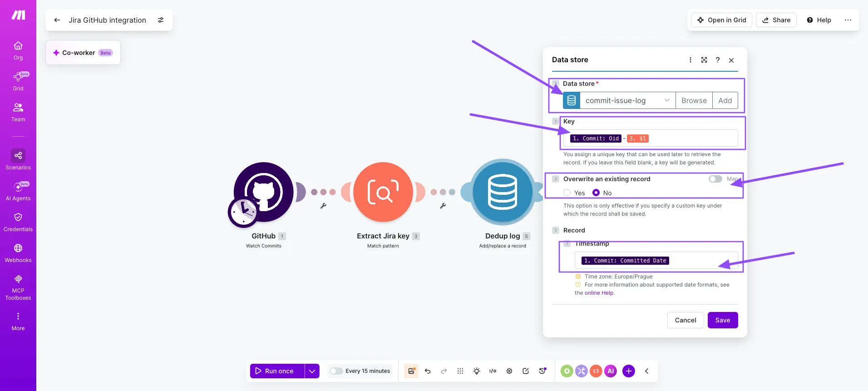Toggle Map switch for Overwrite setting
868x391 pixels.
(x=715, y=179)
